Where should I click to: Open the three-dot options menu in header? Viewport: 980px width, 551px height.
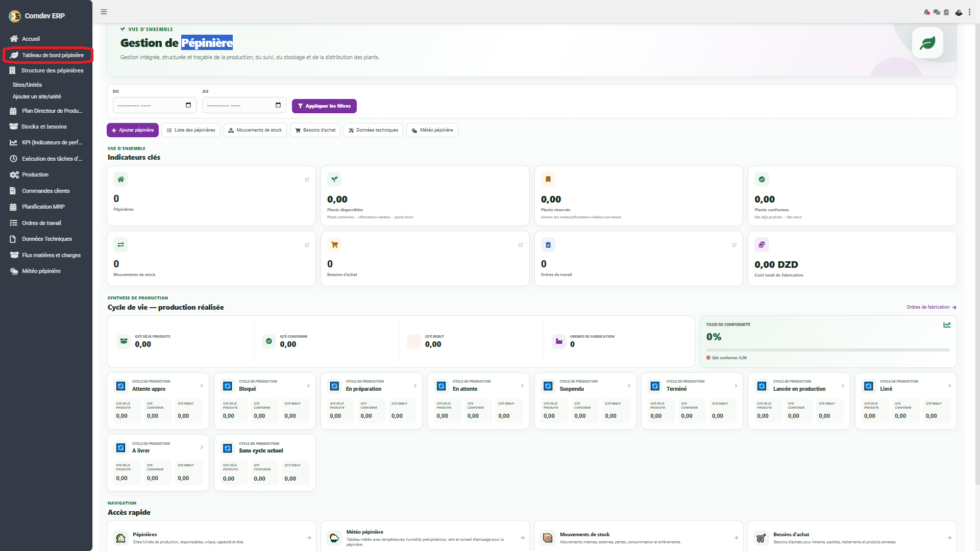click(x=969, y=12)
